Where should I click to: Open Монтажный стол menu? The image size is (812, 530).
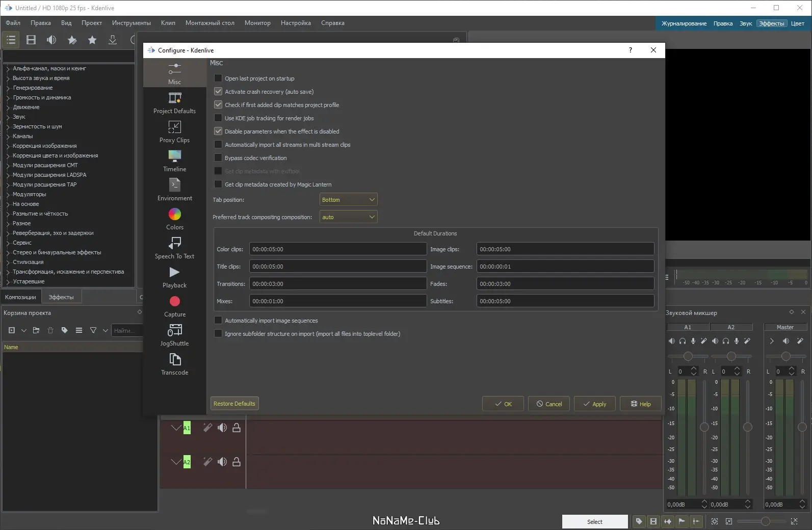tap(210, 23)
